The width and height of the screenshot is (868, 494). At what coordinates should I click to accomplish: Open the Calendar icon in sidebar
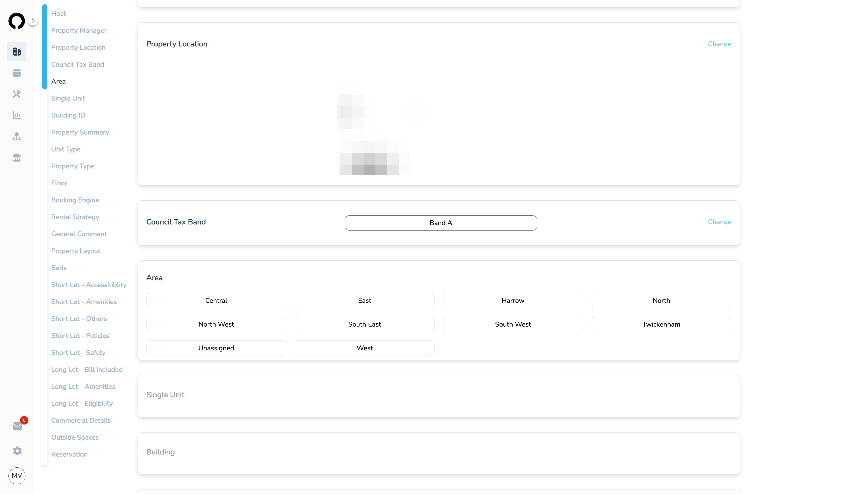(17, 73)
